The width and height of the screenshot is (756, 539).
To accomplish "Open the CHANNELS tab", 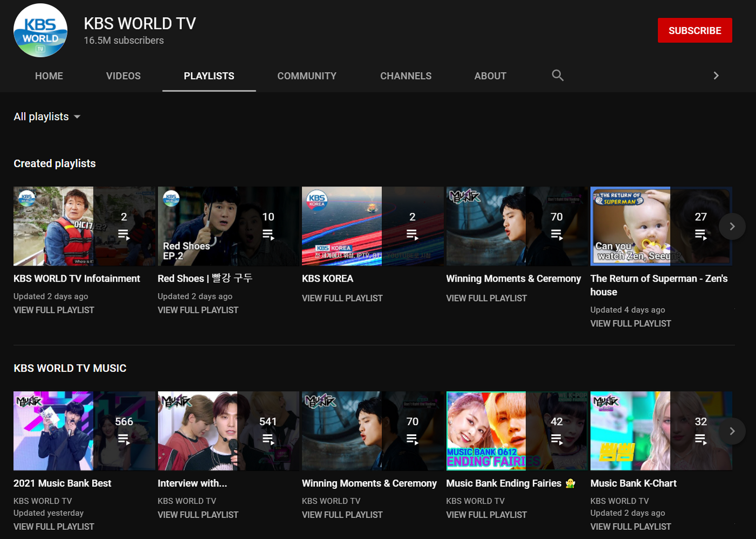I will pos(406,76).
